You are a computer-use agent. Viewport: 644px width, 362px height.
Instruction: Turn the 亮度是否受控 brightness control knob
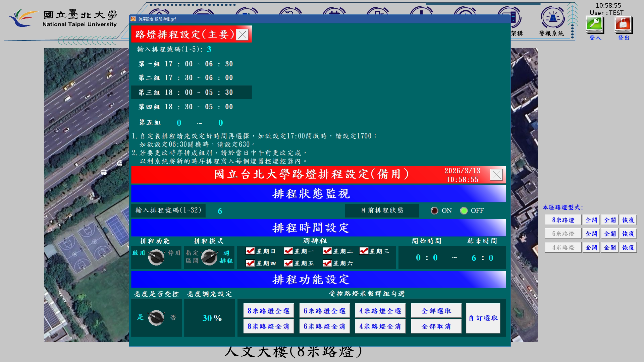pyautogui.click(x=156, y=318)
